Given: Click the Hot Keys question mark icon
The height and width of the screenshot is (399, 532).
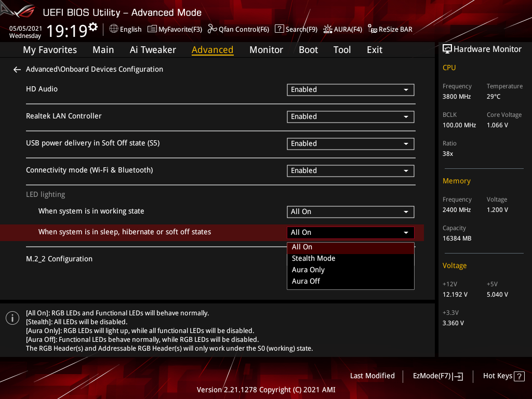Looking at the screenshot, I should point(519,376).
